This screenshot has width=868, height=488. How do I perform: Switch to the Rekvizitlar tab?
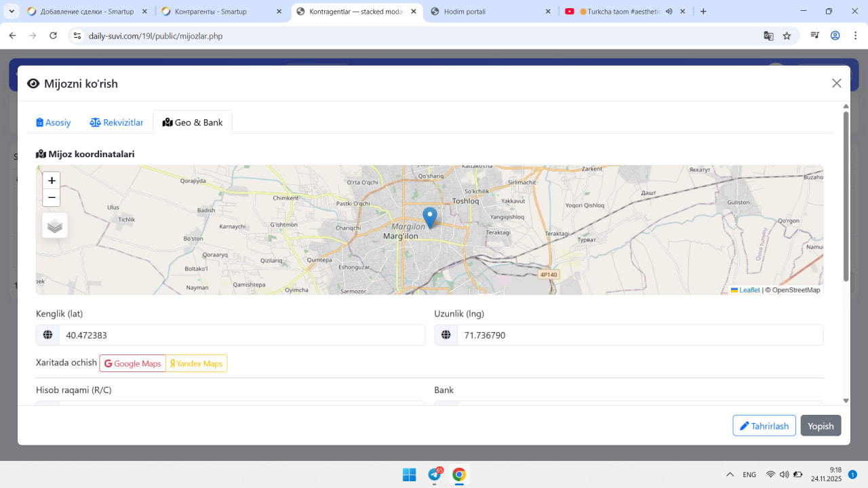click(x=117, y=123)
